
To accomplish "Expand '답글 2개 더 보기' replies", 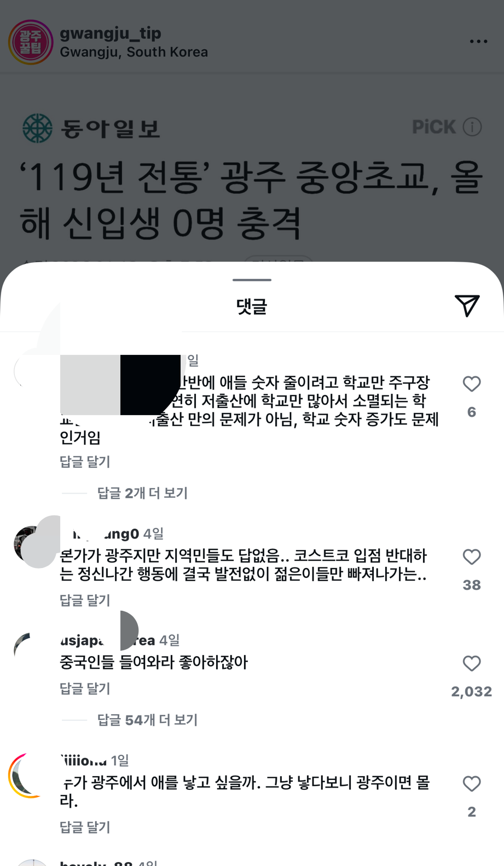I will tap(142, 493).
